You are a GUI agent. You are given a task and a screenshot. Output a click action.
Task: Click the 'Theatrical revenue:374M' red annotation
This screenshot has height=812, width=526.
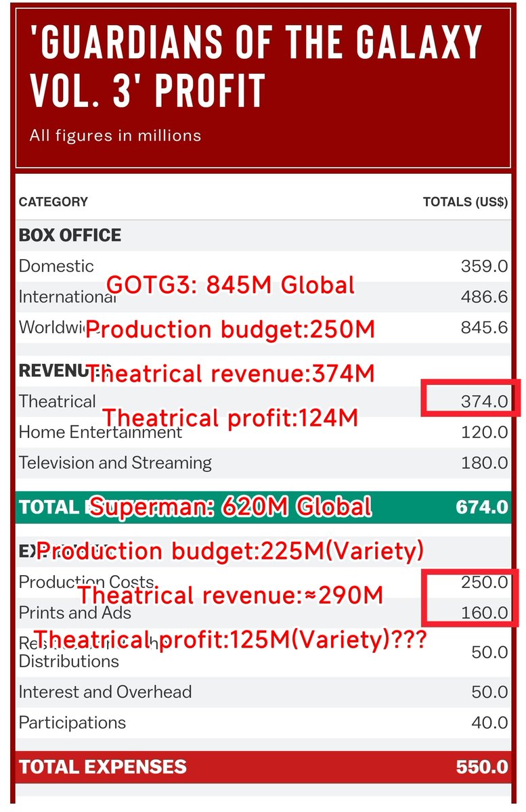pos(230,374)
